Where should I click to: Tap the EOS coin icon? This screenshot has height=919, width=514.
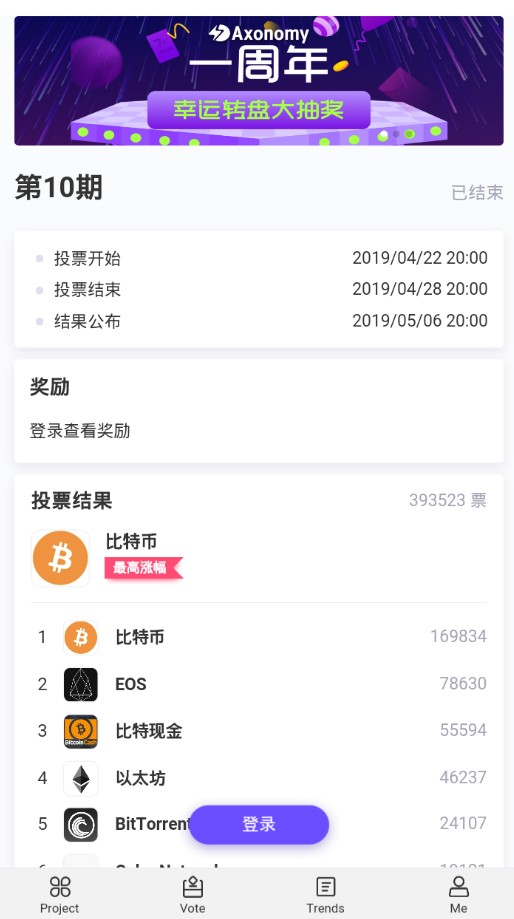coord(81,684)
